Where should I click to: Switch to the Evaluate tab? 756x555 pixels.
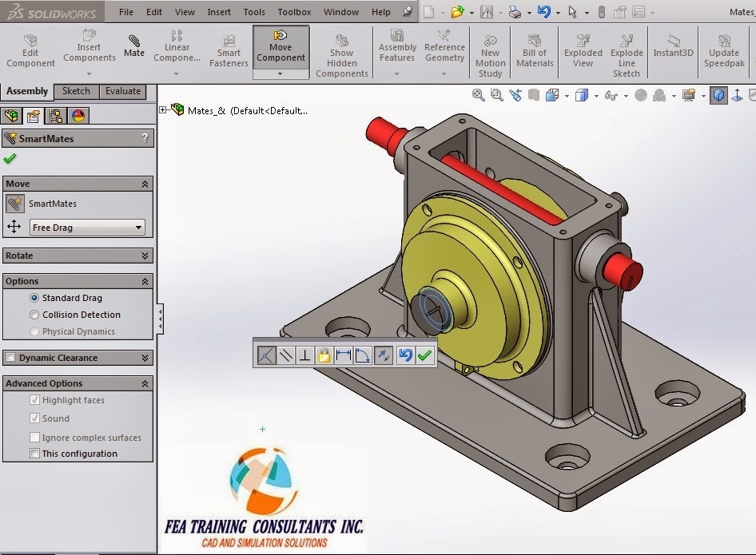pos(123,91)
